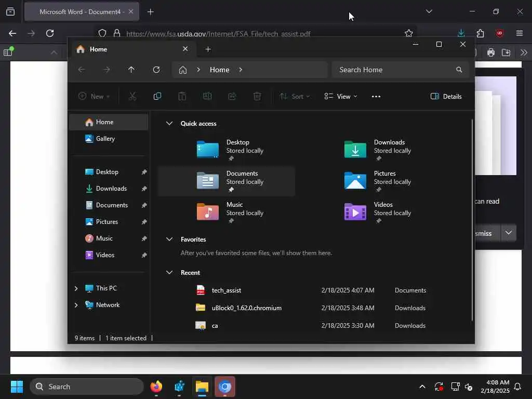Click the Firefox URL address bar
Viewport: 532px width, 399px height.
(x=255, y=33)
